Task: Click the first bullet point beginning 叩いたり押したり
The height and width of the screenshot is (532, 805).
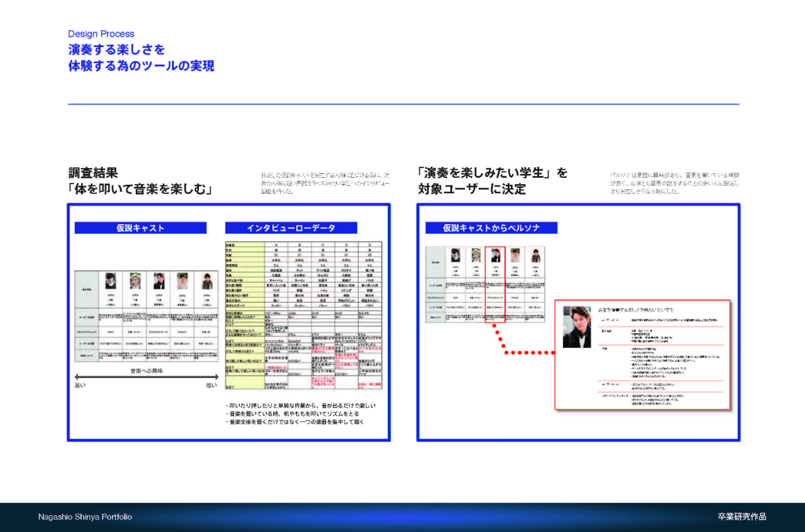Action: [x=300, y=406]
